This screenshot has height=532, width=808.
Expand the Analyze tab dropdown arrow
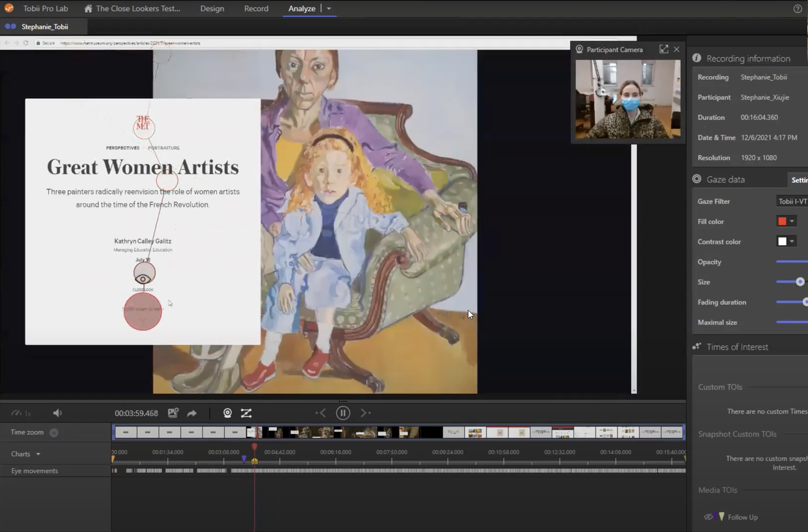click(329, 8)
